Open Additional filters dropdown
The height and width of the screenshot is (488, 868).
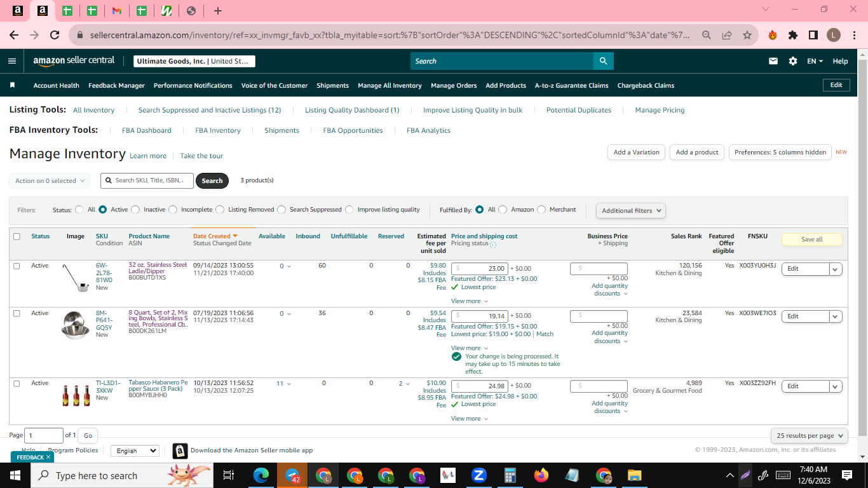[630, 210]
